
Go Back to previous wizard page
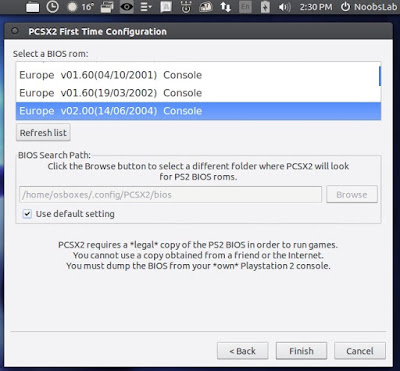pyautogui.click(x=242, y=351)
